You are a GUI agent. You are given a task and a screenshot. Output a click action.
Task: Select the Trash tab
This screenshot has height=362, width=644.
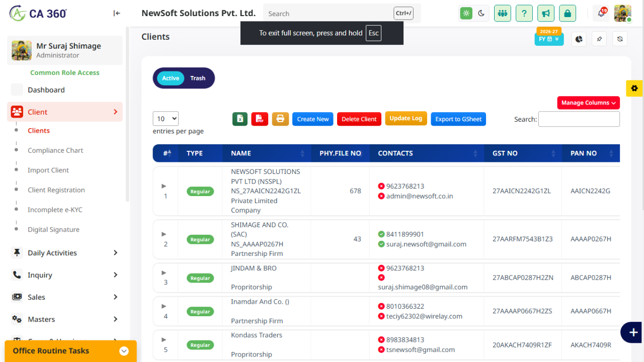198,78
